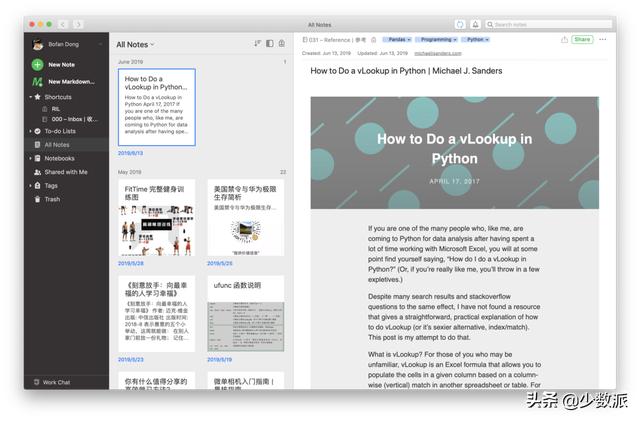Click the green Share button
This screenshot has height=421, width=640.
tap(582, 40)
